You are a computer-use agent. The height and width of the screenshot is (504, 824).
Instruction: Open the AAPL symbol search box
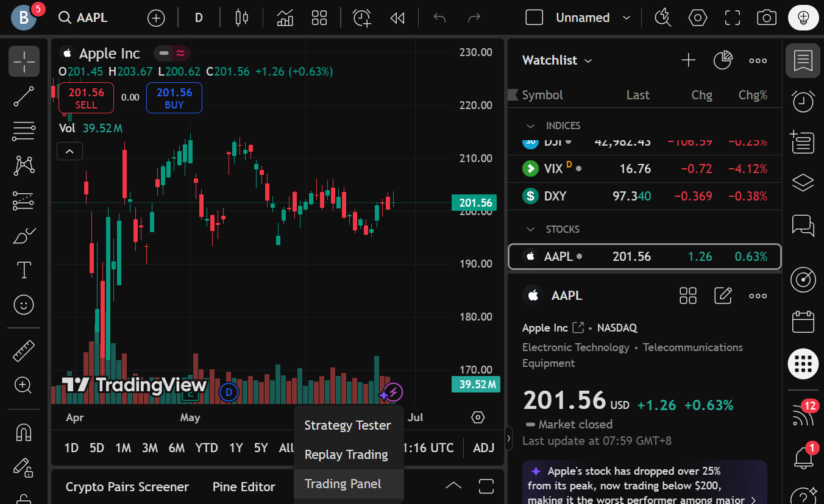[x=83, y=18]
